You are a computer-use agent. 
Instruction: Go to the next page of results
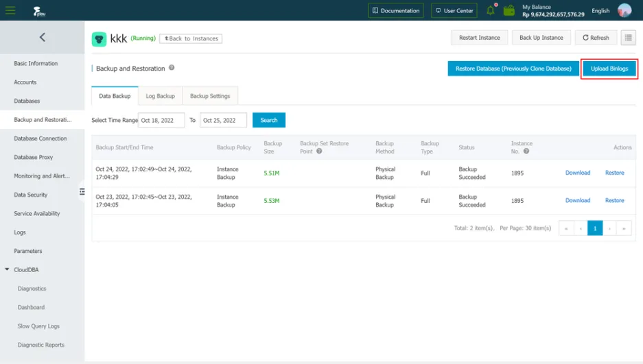coord(610,228)
